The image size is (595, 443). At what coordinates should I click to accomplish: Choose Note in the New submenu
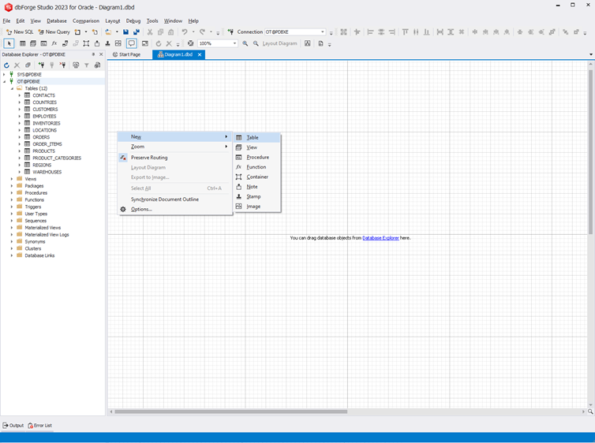(257, 187)
